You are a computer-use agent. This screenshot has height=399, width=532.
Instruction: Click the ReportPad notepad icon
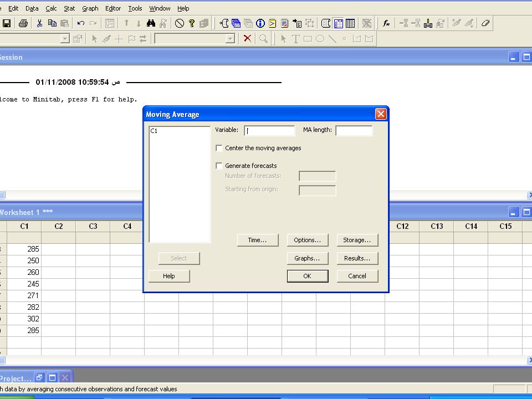click(x=285, y=23)
